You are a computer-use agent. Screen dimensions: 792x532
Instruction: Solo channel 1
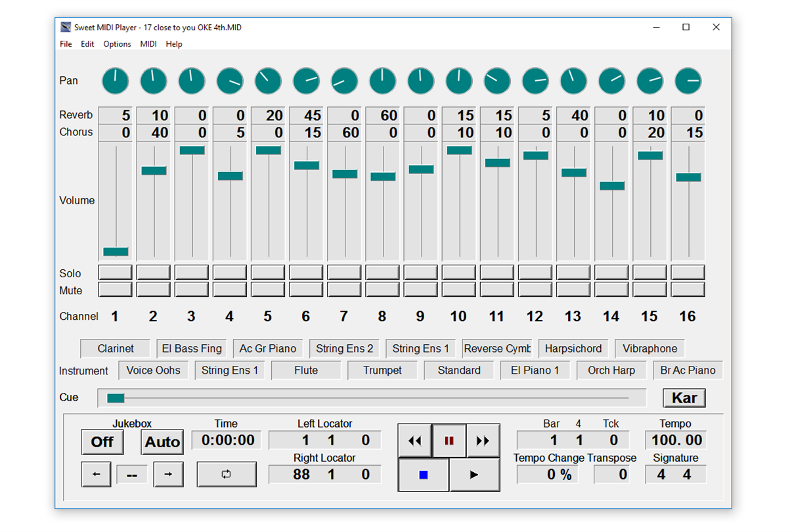116,273
